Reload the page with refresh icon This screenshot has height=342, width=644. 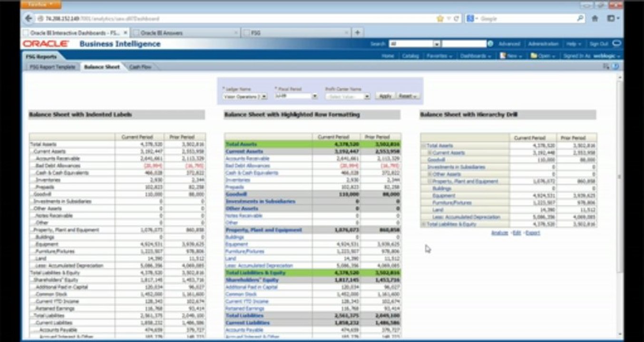click(x=456, y=19)
